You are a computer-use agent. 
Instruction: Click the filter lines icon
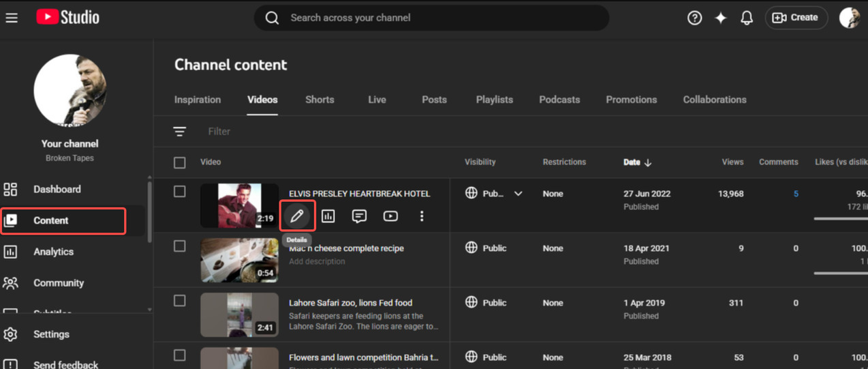(179, 131)
